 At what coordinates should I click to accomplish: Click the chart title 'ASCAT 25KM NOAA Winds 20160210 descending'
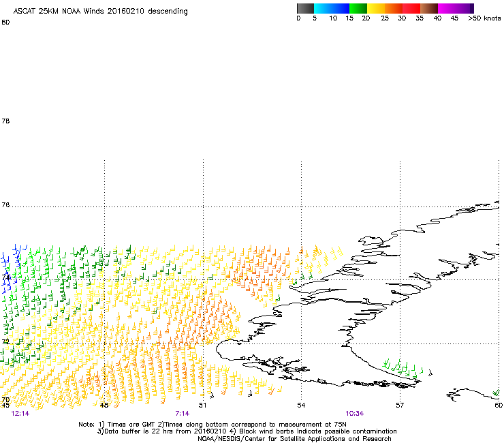pos(100,12)
